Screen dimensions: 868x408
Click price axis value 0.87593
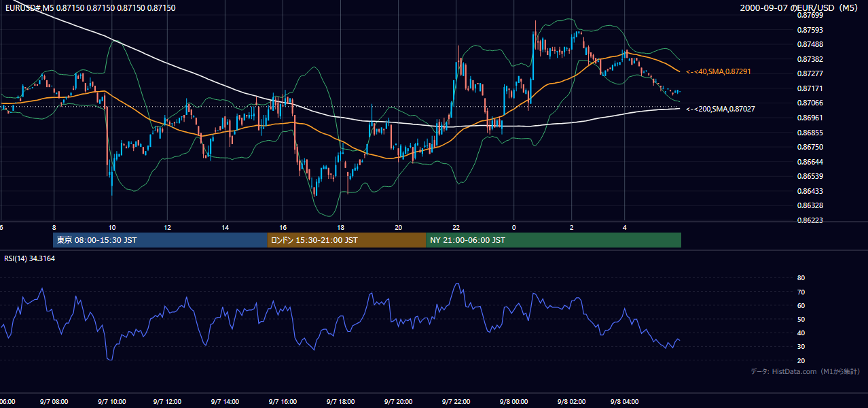pos(810,30)
